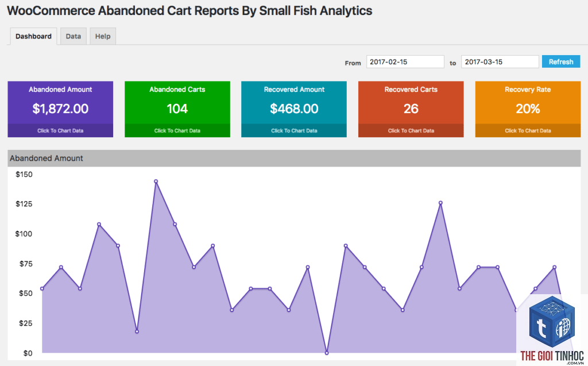The image size is (588, 366).
Task: Select the green Abandoned Carts card
Action: [177, 109]
